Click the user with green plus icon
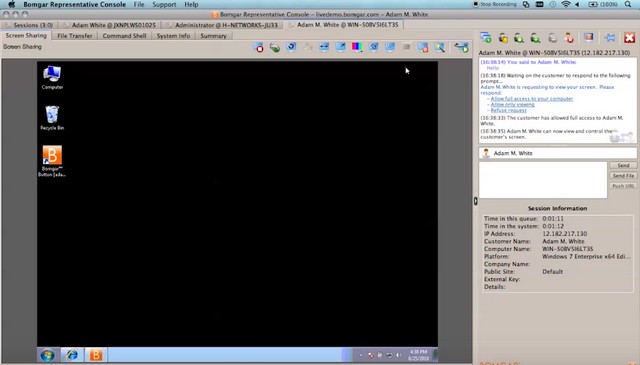 (x=535, y=38)
